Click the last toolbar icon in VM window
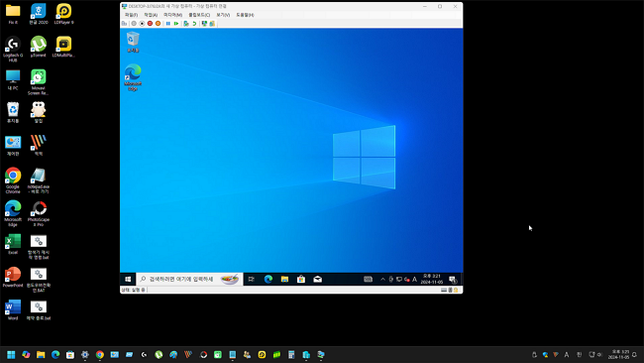Viewport: 644px width, 363px height. point(212,24)
